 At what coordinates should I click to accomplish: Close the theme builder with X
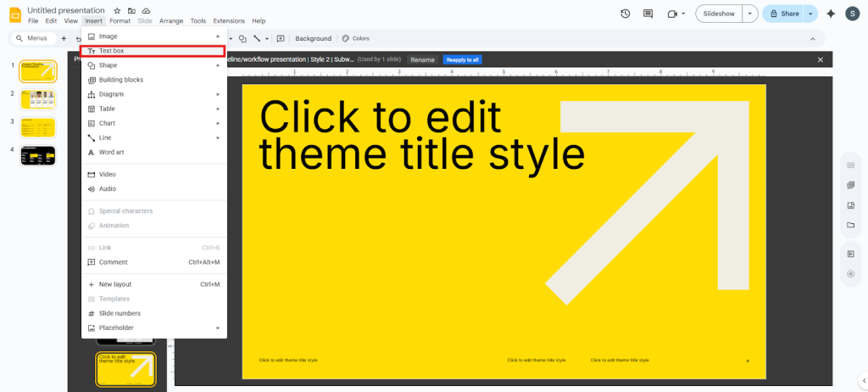[x=820, y=59]
